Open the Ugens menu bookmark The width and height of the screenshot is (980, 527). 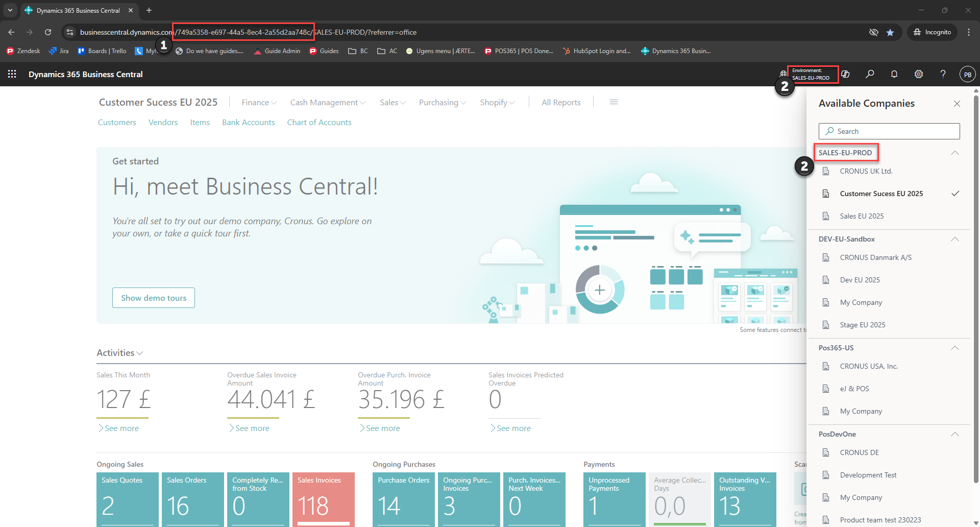(440, 51)
